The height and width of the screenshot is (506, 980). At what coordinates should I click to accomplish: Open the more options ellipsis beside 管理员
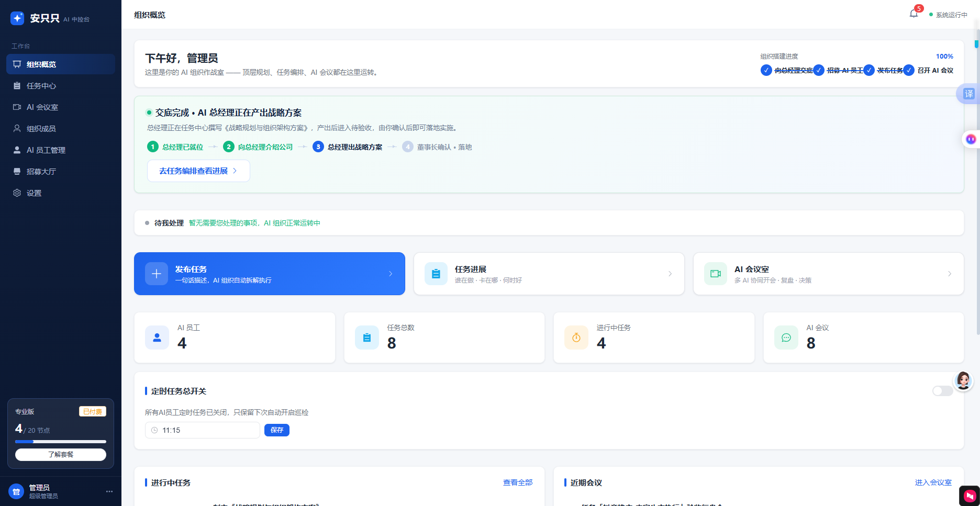pyautogui.click(x=109, y=491)
